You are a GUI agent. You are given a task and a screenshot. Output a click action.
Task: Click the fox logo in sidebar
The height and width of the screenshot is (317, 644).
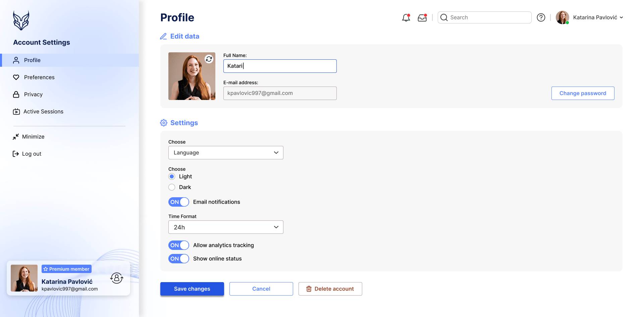tap(21, 20)
